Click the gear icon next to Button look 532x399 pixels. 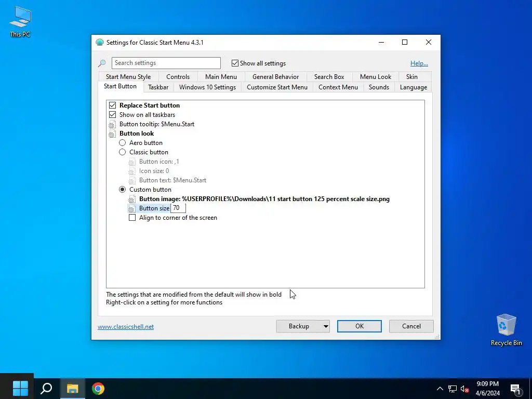tap(112, 134)
